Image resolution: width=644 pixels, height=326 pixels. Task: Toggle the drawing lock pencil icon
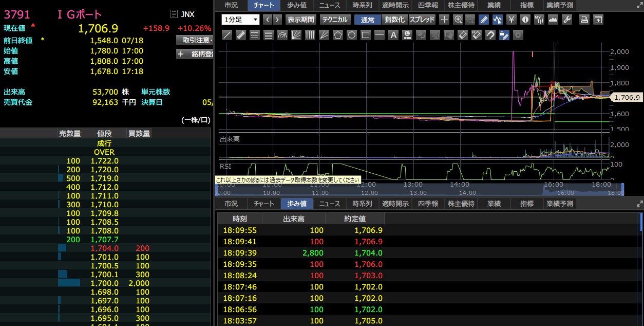click(504, 35)
